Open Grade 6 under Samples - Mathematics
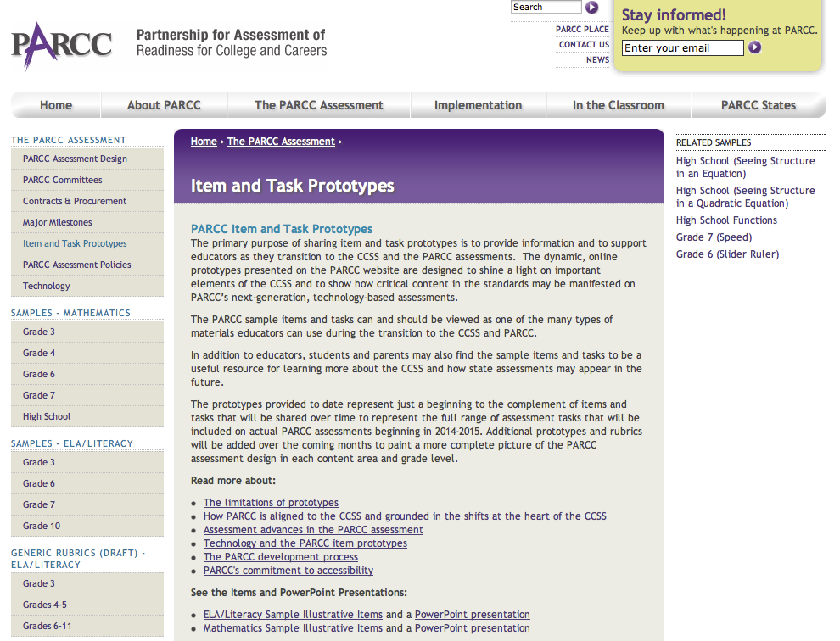 coord(87,374)
